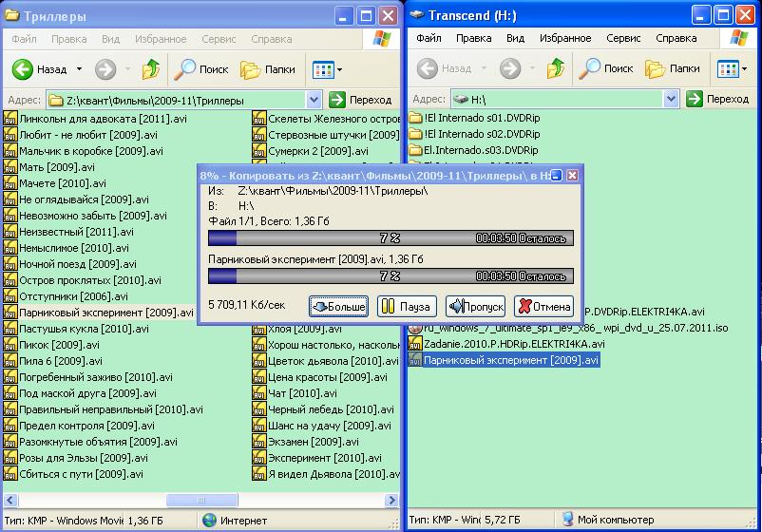Click Up folder icon in Transcend window

pos(556,69)
